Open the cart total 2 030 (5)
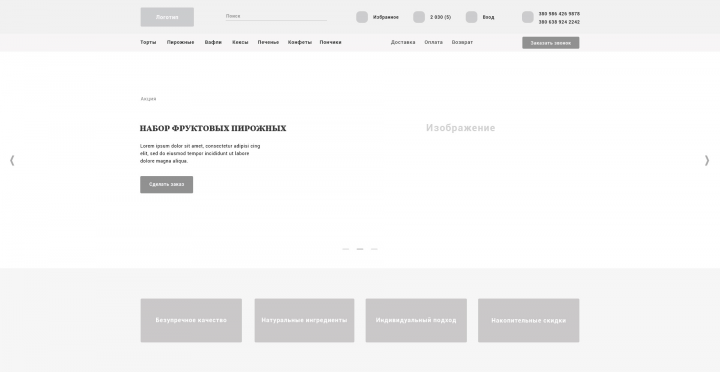 click(x=440, y=17)
